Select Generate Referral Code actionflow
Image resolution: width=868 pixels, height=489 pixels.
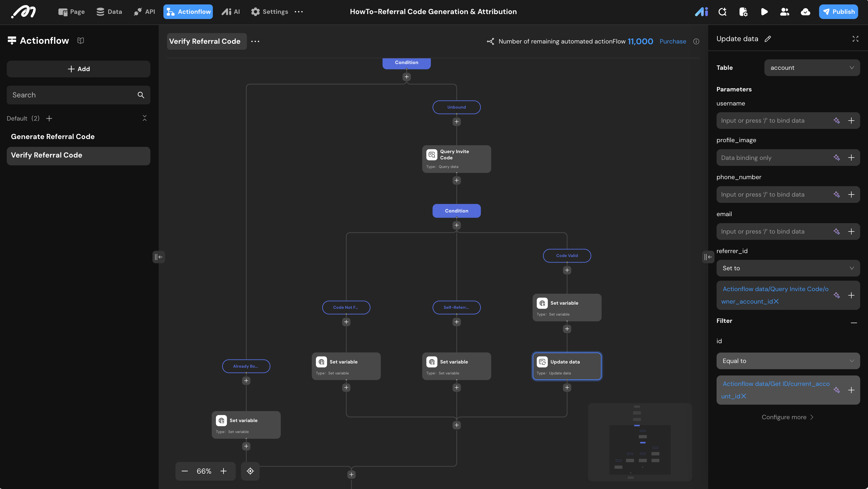click(53, 137)
